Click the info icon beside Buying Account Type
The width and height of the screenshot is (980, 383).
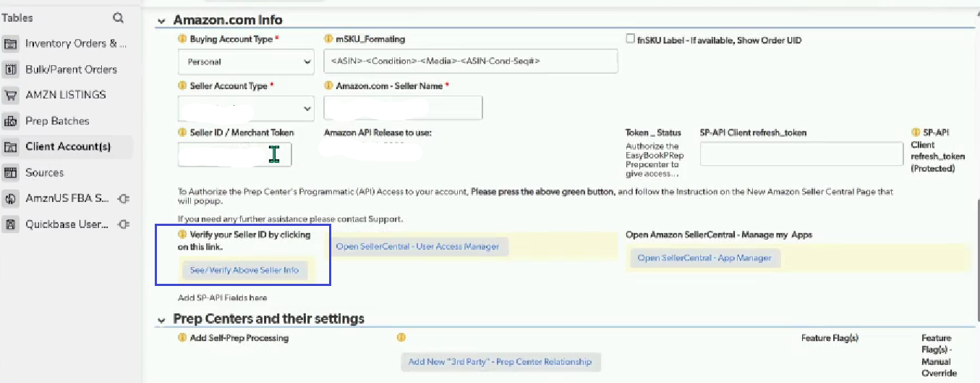point(182,39)
